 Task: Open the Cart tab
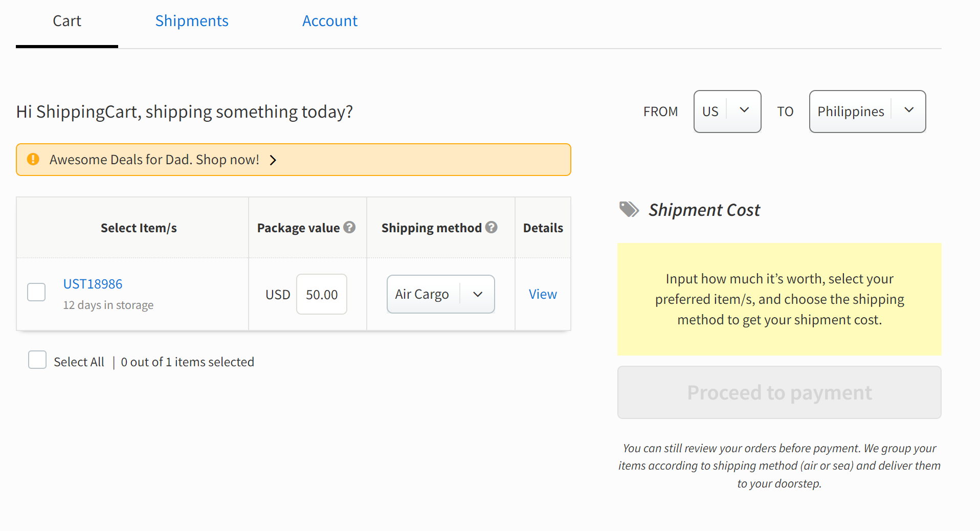pos(66,21)
